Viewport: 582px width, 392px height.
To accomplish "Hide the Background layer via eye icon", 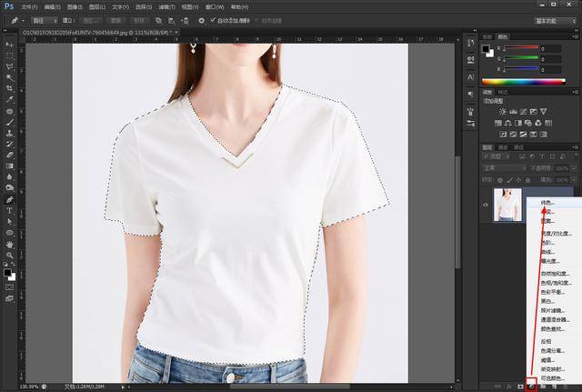I will pyautogui.click(x=485, y=206).
